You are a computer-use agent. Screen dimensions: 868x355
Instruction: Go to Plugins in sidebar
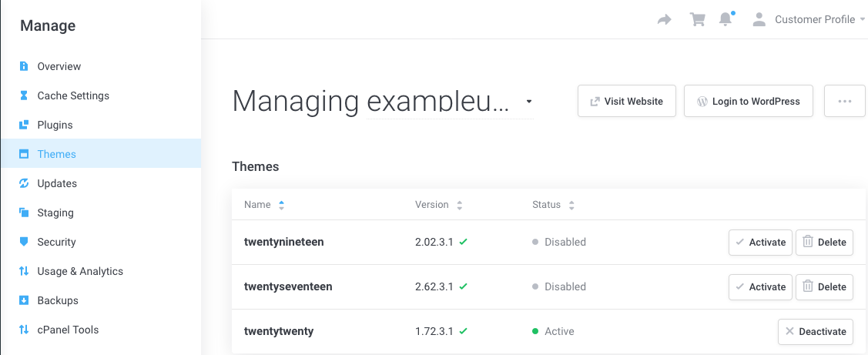[x=55, y=125]
